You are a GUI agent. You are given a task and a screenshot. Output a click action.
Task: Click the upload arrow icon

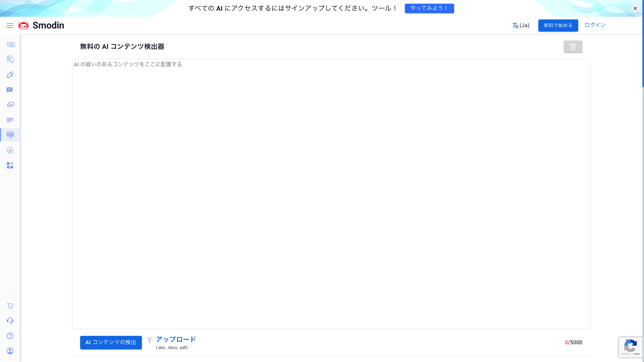150,341
